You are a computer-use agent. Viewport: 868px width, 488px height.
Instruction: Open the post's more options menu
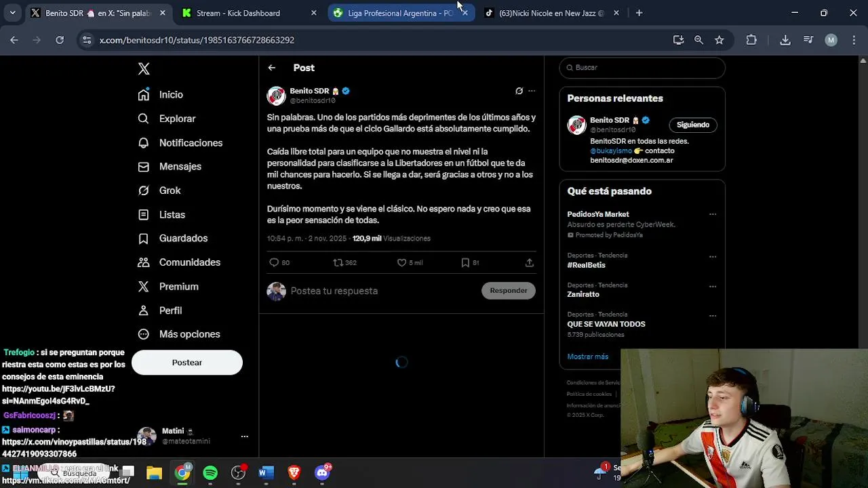(532, 91)
